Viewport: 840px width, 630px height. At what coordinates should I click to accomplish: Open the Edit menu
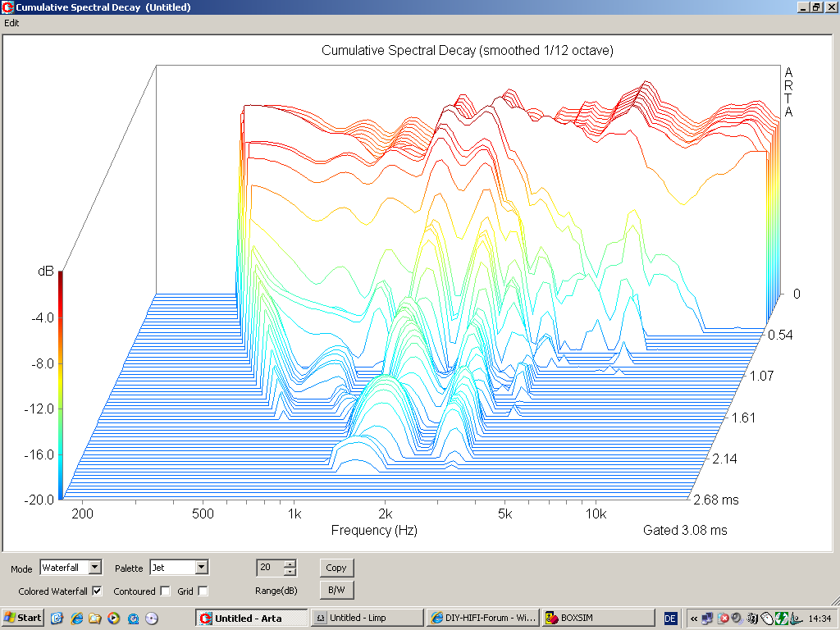pyautogui.click(x=11, y=23)
